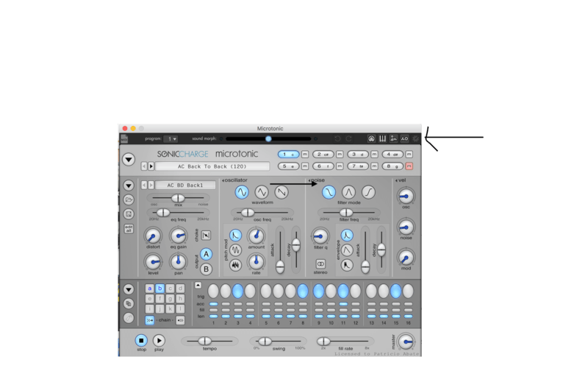This screenshot has height=368, width=588.
Task: Select the sine oscillator waveform
Action: pos(242,192)
